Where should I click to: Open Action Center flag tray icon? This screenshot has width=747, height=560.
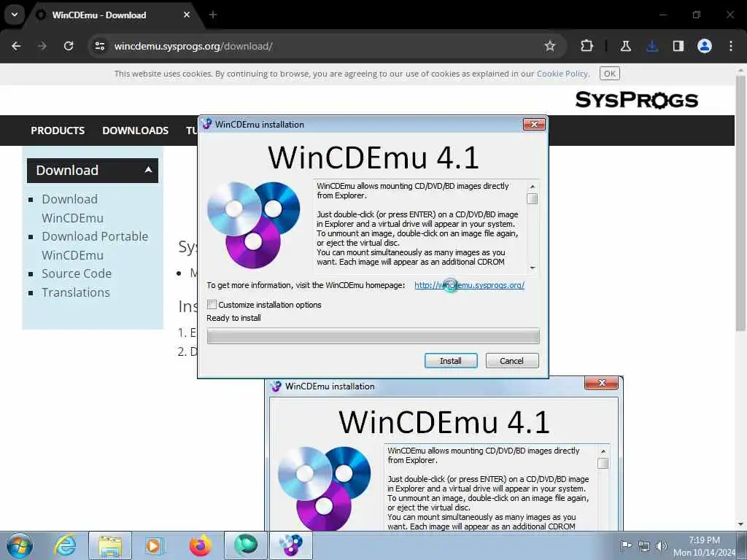tap(626, 545)
